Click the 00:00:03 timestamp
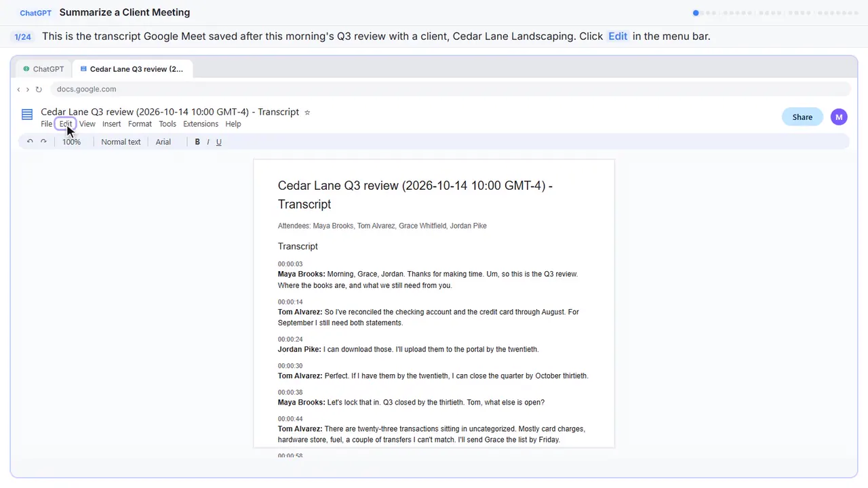 [x=290, y=264]
